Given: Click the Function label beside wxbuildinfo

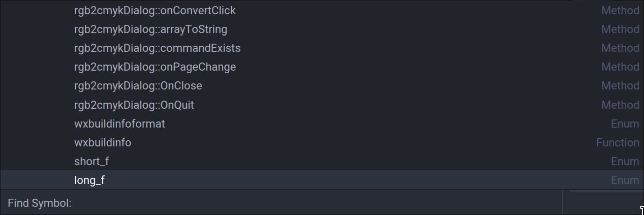Looking at the screenshot, I should (618, 142).
